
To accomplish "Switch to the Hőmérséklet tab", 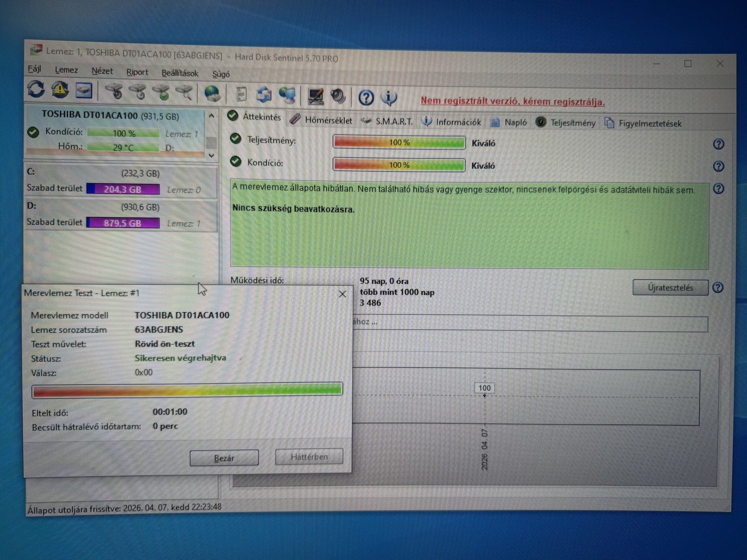I will pyautogui.click(x=321, y=120).
